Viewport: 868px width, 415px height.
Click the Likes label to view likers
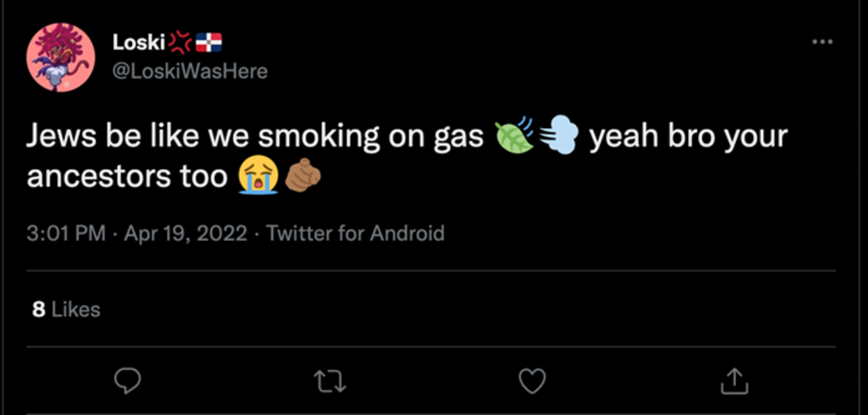pyautogui.click(x=76, y=310)
